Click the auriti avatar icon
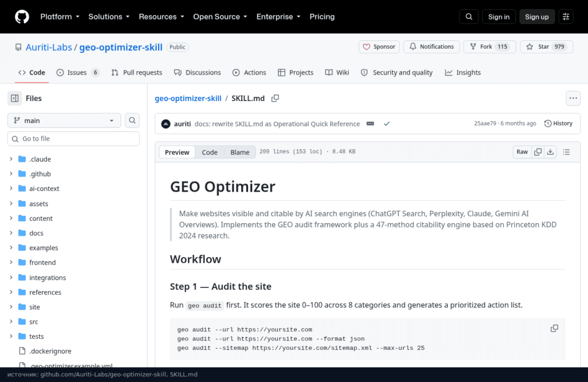The width and height of the screenshot is (588, 382). pos(166,124)
